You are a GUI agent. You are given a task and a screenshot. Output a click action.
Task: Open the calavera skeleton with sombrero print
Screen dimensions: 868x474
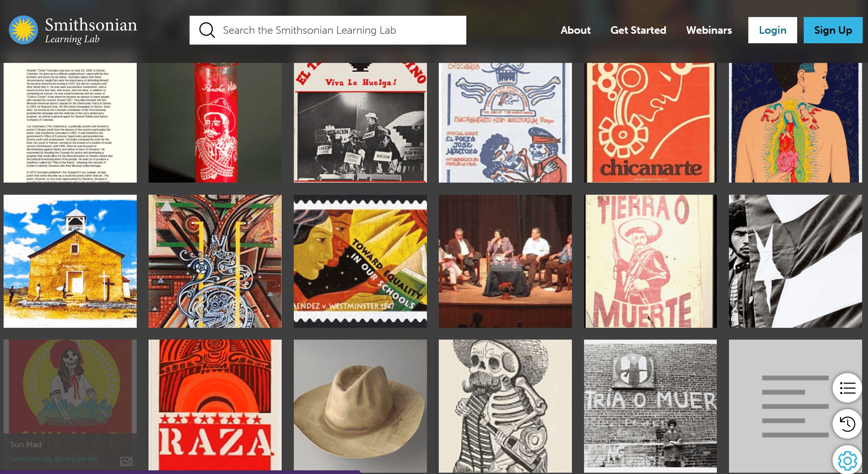coord(505,405)
